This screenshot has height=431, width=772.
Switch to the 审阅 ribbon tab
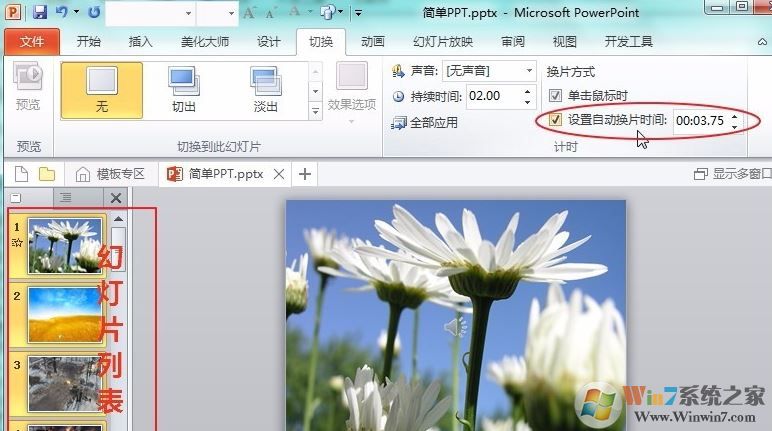pyautogui.click(x=513, y=41)
